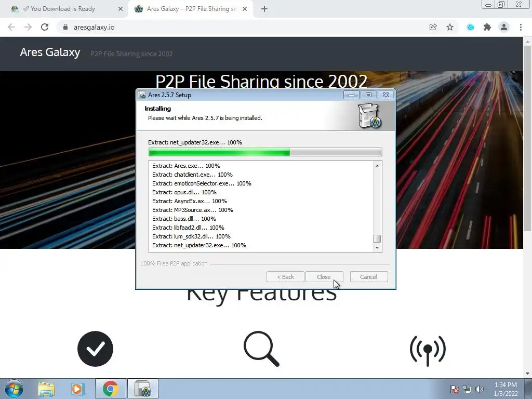Open the Chrome profile avatar

tap(504, 27)
